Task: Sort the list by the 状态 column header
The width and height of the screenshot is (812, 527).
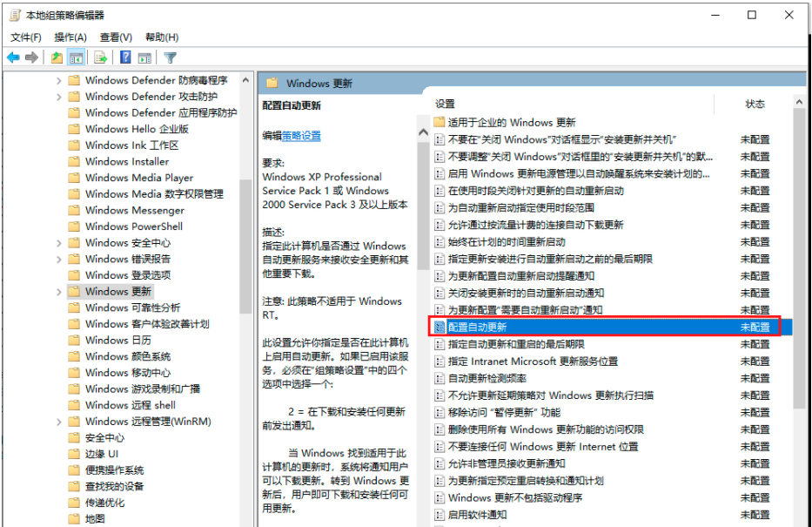Action: 755,104
